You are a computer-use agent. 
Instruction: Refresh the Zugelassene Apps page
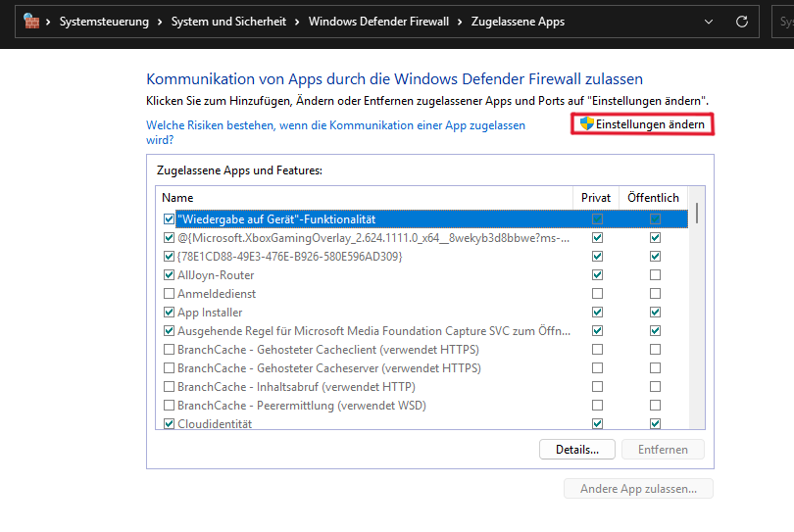(742, 22)
